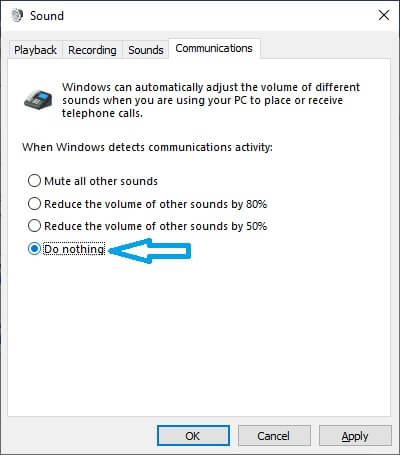The width and height of the screenshot is (400, 455).
Task: Click the blue arrow pointing at Do nothing
Action: [150, 251]
